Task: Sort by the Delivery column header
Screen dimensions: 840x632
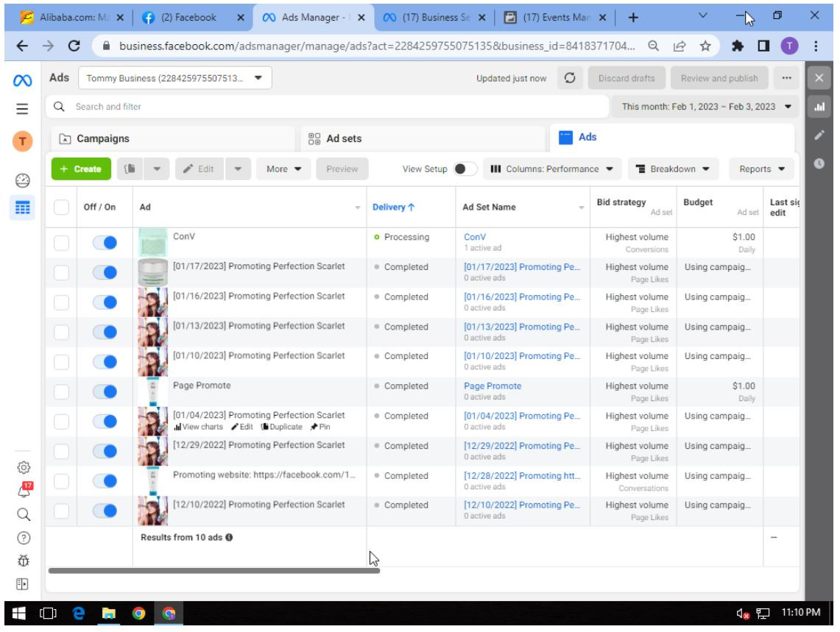Action: [394, 207]
